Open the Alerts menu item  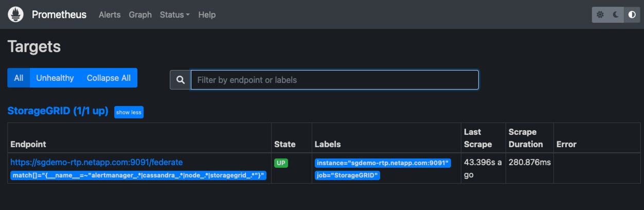pyautogui.click(x=110, y=15)
